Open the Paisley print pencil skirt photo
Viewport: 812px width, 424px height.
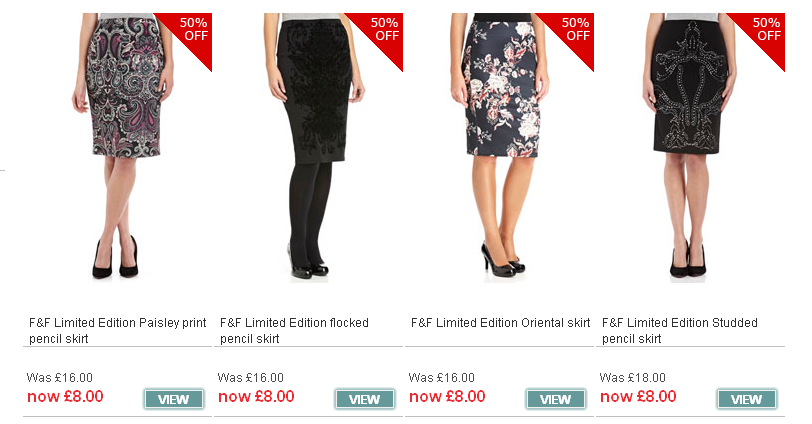118,148
